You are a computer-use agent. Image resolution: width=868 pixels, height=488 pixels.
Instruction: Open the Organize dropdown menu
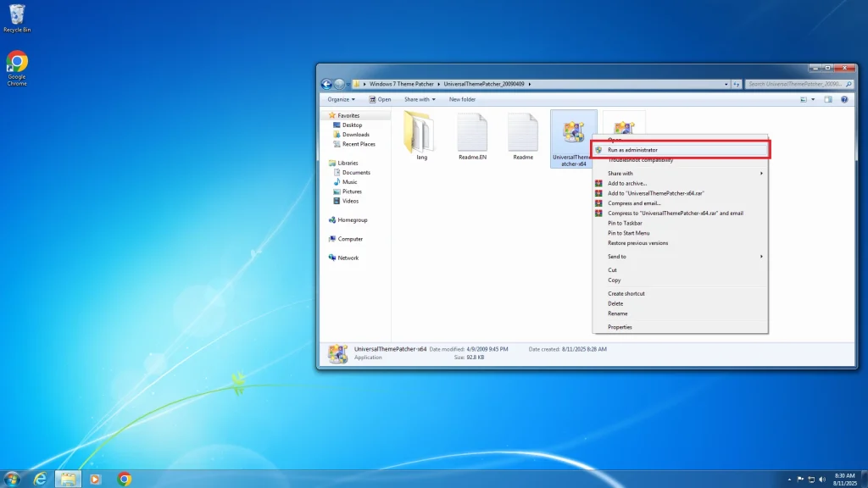[341, 100]
